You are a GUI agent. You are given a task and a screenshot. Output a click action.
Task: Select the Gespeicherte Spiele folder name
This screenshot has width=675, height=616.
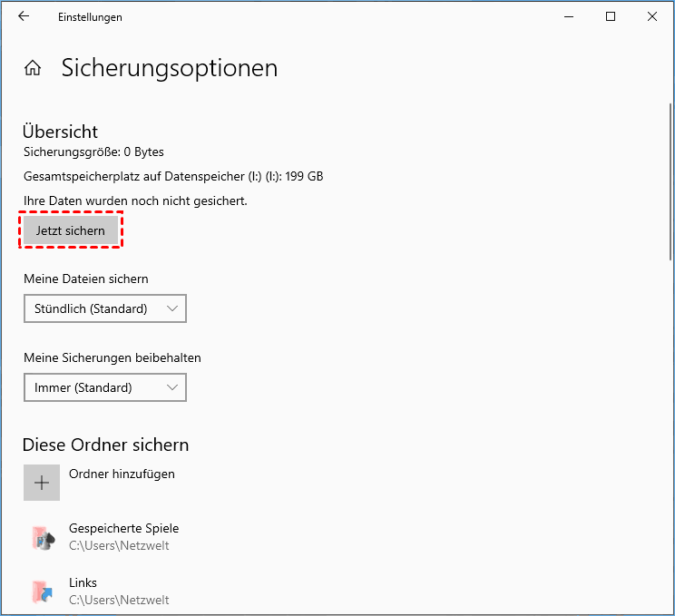(123, 528)
